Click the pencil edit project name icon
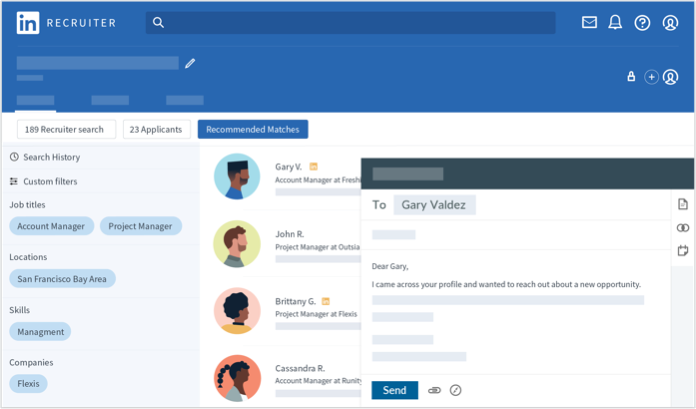 (190, 63)
